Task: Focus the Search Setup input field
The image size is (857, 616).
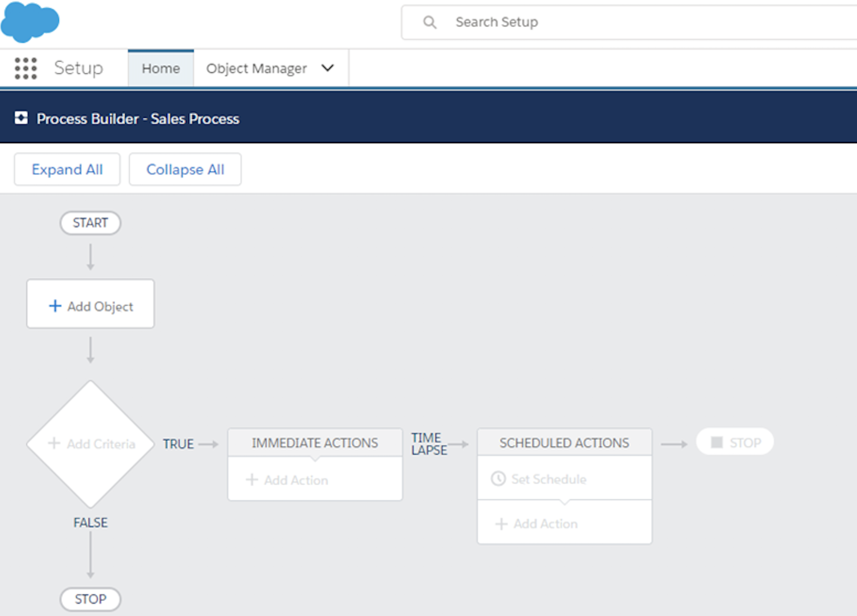Action: (646, 22)
